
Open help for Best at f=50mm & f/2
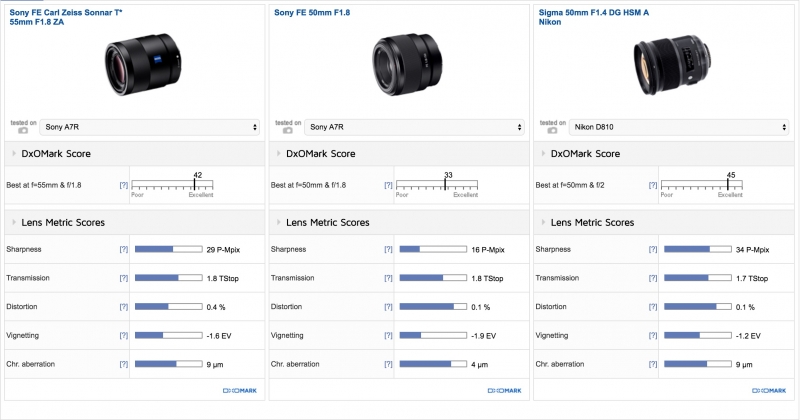[x=653, y=185]
